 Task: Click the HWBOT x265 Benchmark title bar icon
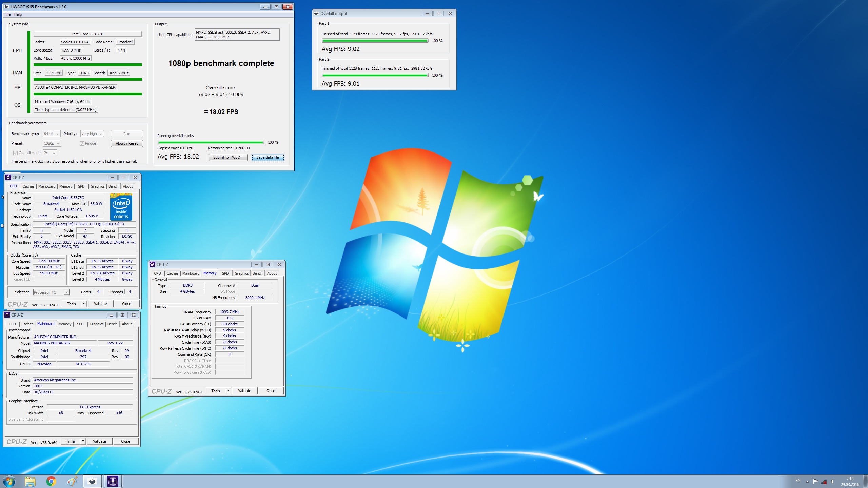coord(6,7)
